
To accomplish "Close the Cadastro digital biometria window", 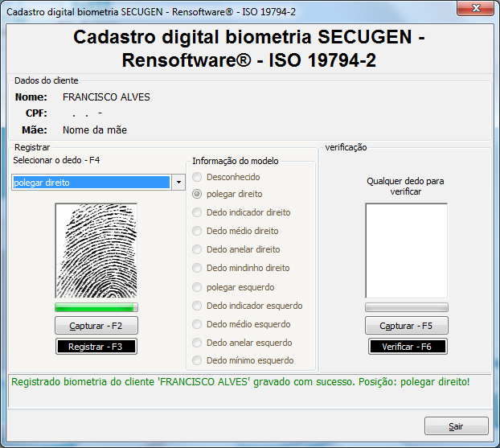I will (475, 8).
